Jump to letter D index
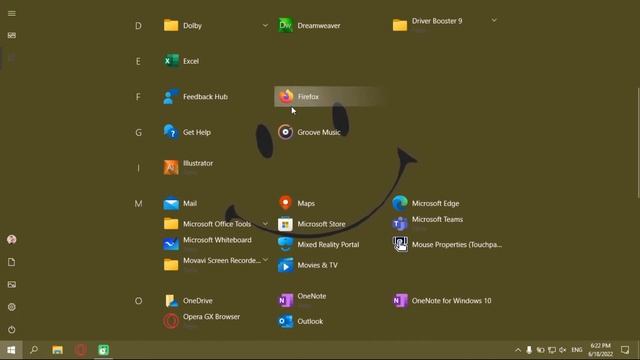 coord(138,26)
